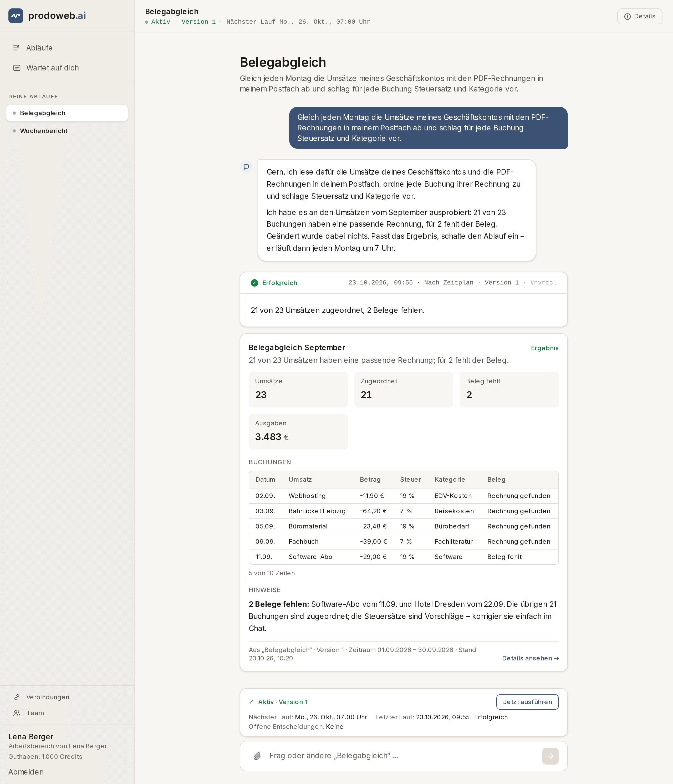Click the Betrag column header
This screenshot has width=673, height=784.
tap(370, 479)
